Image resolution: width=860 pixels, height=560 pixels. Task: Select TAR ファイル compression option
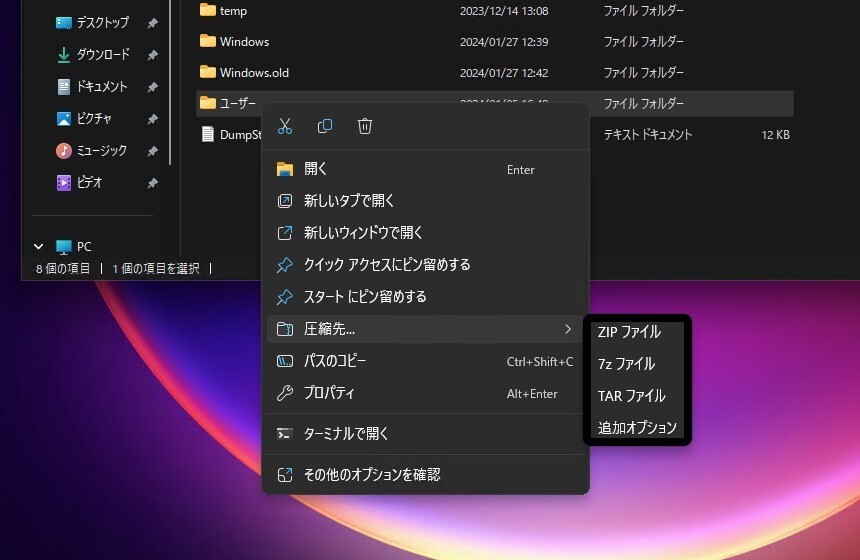[631, 396]
